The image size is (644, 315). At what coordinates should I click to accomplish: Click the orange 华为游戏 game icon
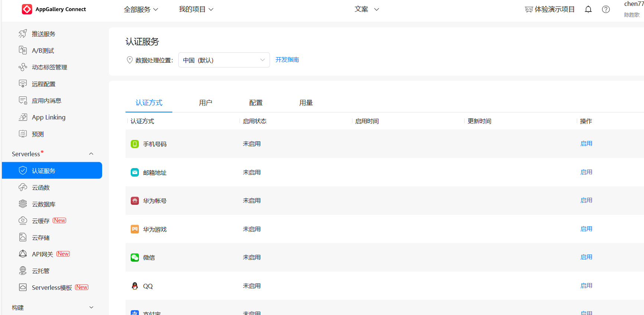coord(135,229)
